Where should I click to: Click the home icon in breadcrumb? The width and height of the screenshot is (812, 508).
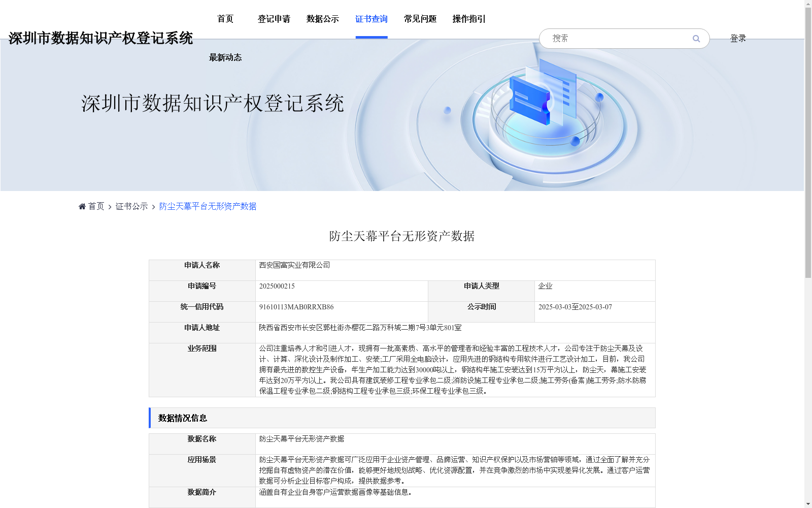82,206
